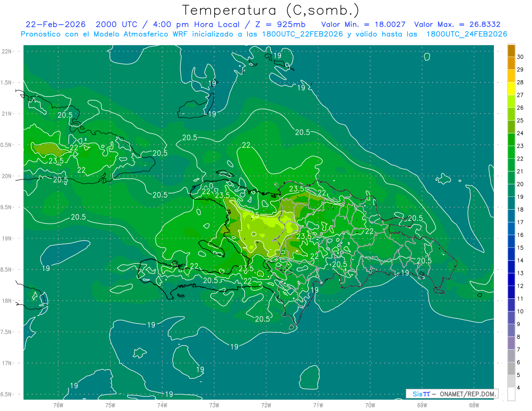Viewport: 532px width, 411px height.
Task: Click the Sisπ ONAMET/REP.DOM. logo box
Action: click(452, 394)
